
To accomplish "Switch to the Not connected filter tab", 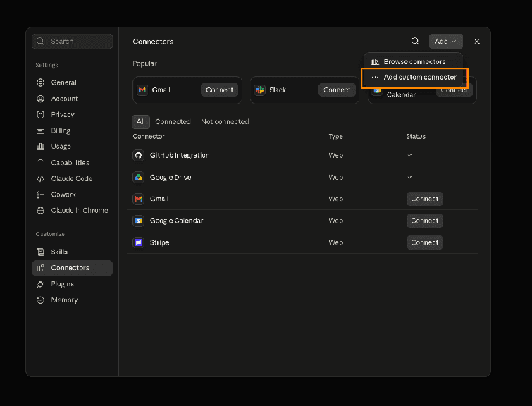I will tap(225, 121).
